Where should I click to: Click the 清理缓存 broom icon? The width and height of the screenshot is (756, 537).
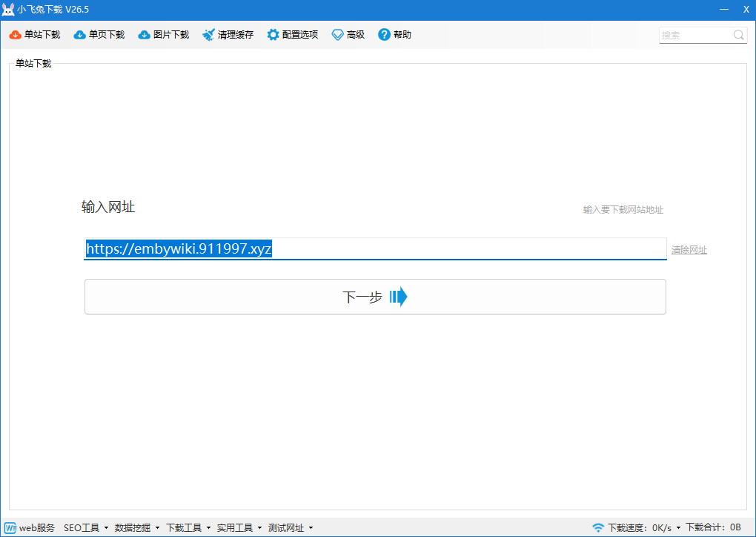(x=208, y=35)
